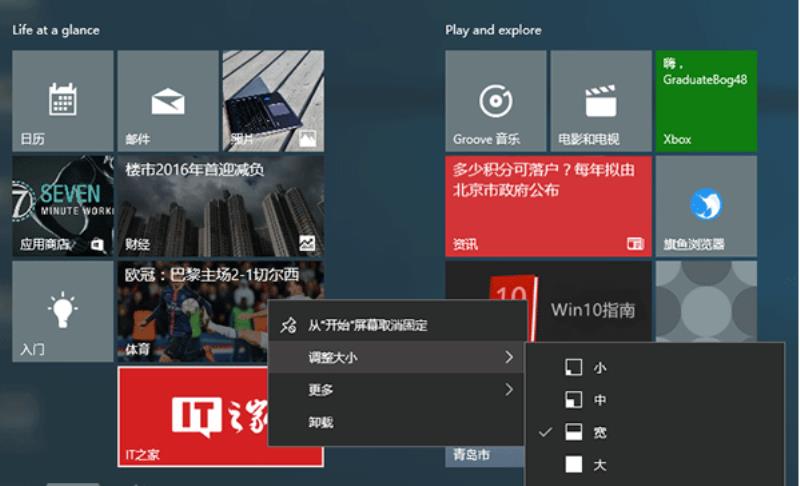Select the 中 medium tile size

click(655, 400)
